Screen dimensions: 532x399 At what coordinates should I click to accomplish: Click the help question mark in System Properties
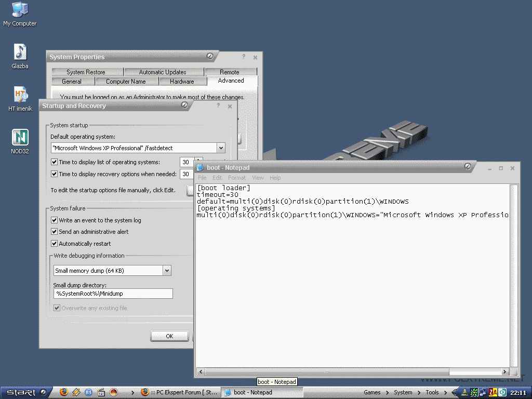244,57
